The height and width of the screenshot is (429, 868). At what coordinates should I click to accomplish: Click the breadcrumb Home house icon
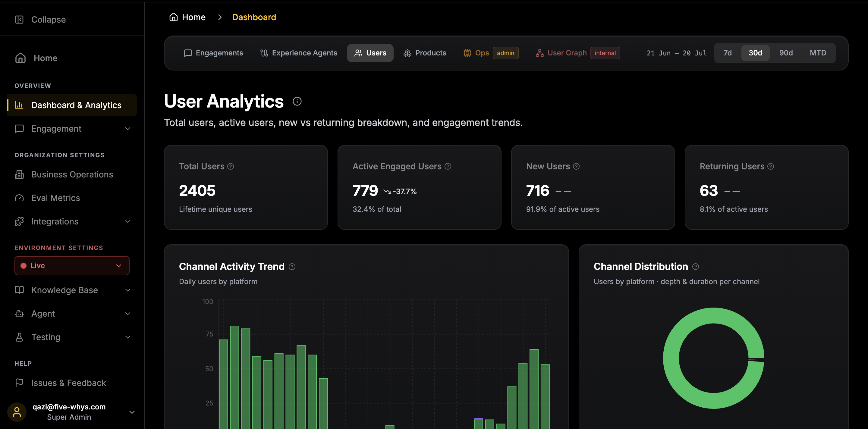tap(174, 17)
